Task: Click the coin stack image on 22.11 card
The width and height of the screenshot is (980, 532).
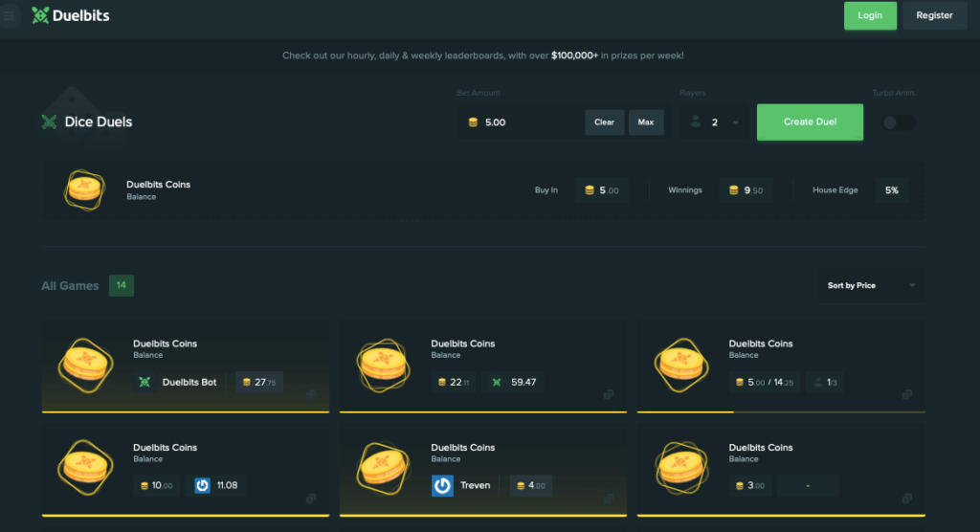Action: tap(383, 366)
